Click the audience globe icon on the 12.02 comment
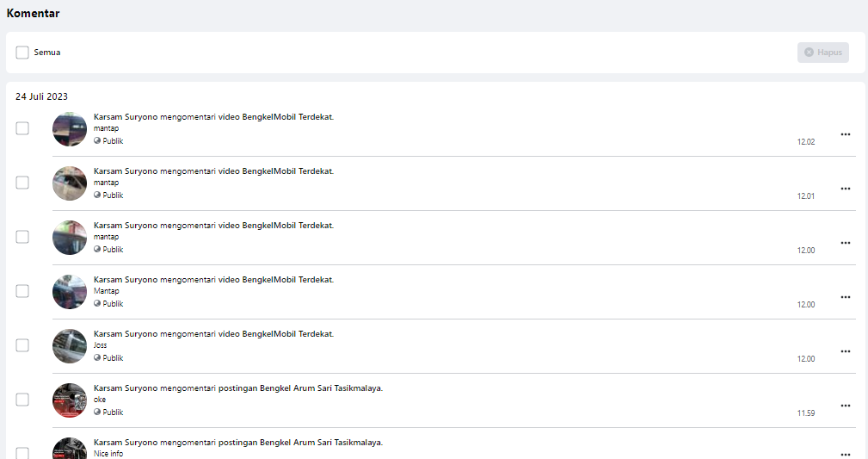The height and width of the screenshot is (459, 868). click(x=97, y=141)
